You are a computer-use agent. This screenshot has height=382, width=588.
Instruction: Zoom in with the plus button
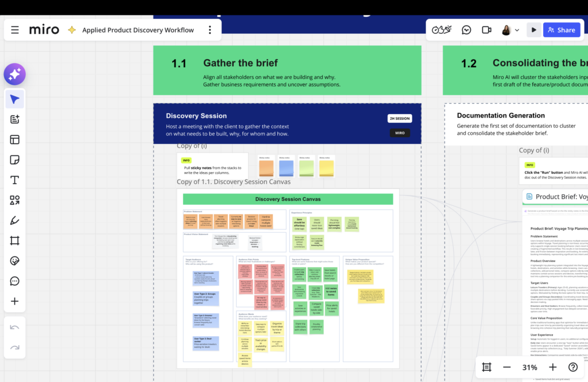(x=552, y=368)
